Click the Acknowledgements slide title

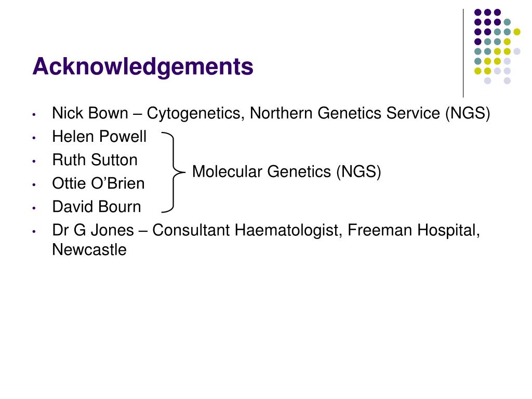143,67
